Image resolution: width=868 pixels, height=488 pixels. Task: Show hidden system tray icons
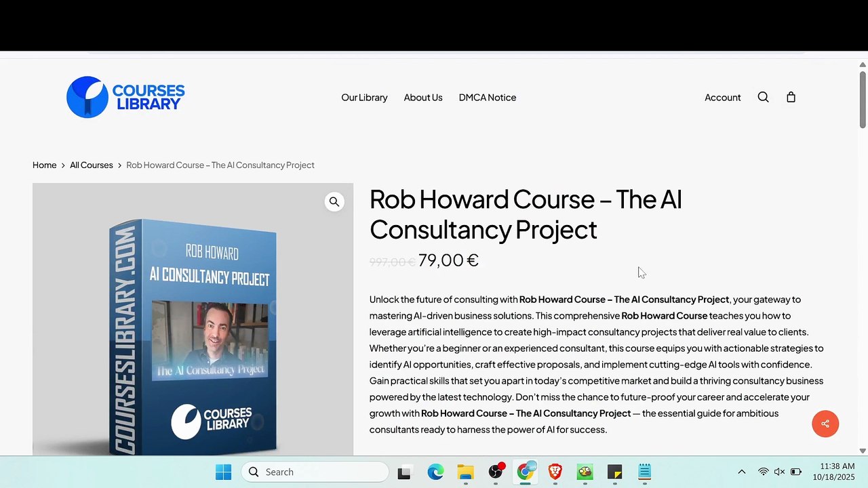pos(742,472)
